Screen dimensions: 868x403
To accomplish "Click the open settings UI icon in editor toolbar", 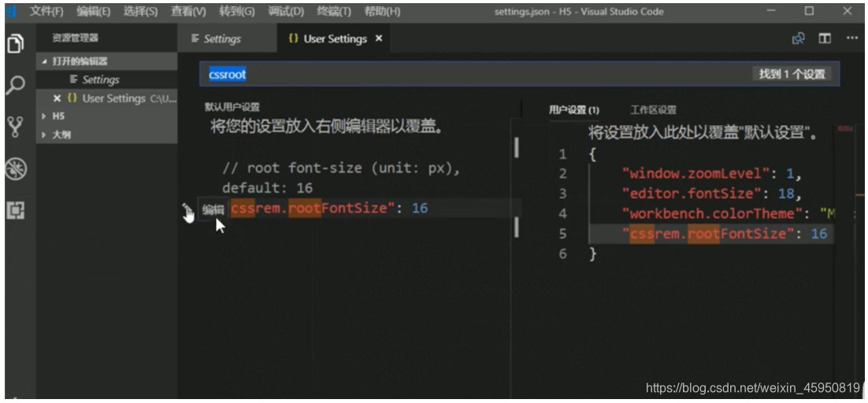I will (x=798, y=39).
